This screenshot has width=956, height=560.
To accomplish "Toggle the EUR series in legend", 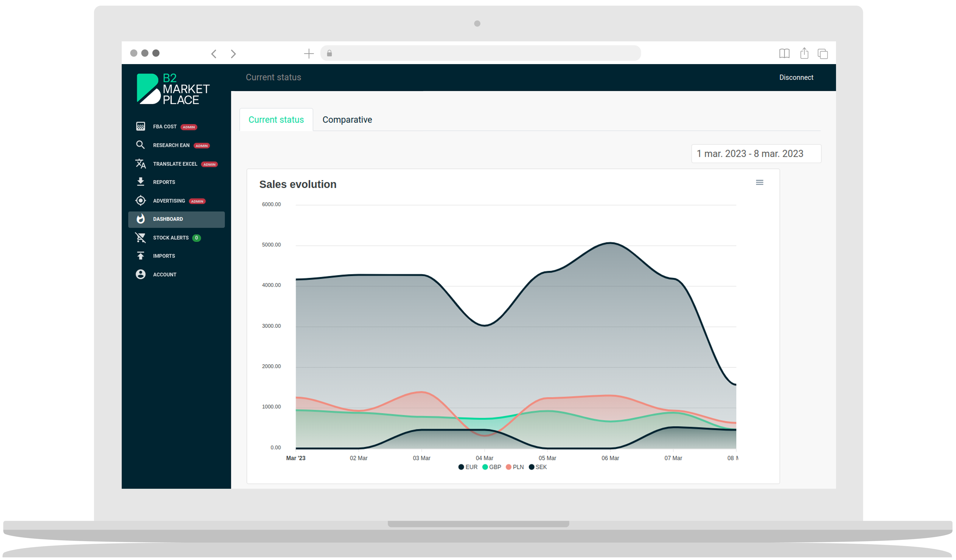I will (468, 467).
